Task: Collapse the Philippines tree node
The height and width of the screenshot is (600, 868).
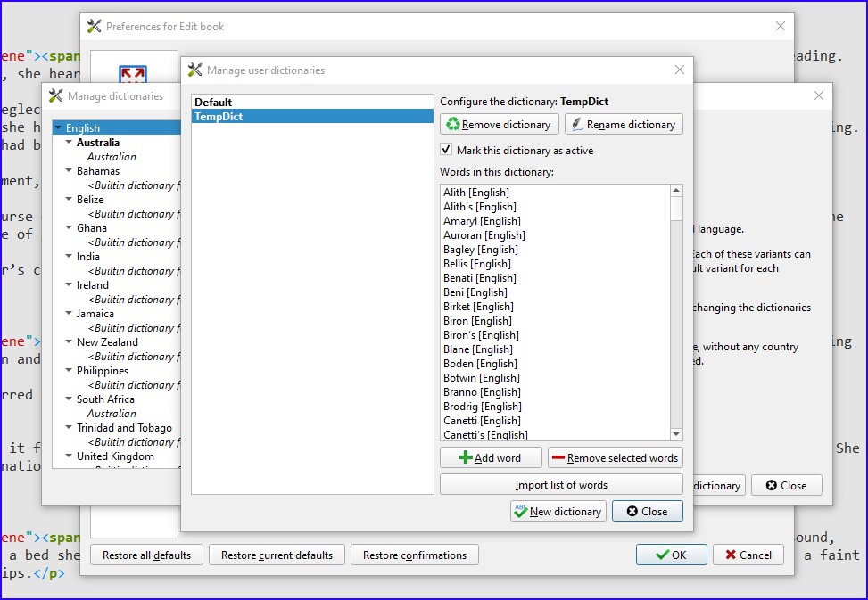Action: pos(69,370)
